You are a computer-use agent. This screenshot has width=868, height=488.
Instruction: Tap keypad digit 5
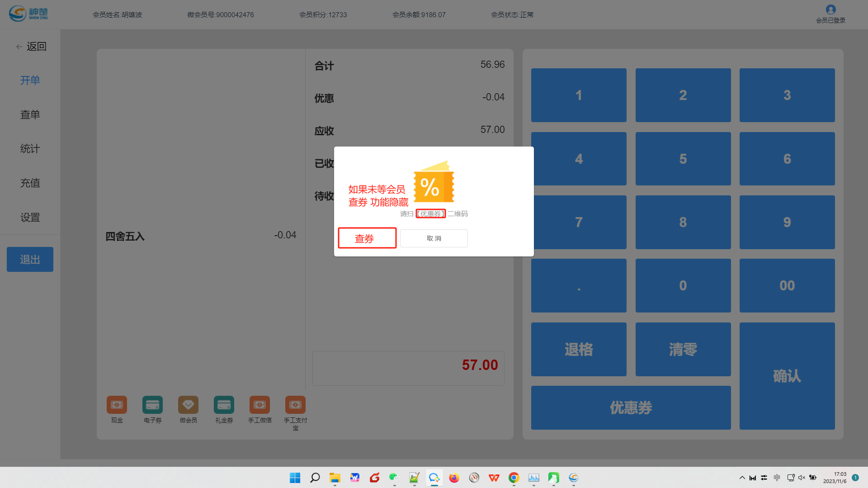683,159
